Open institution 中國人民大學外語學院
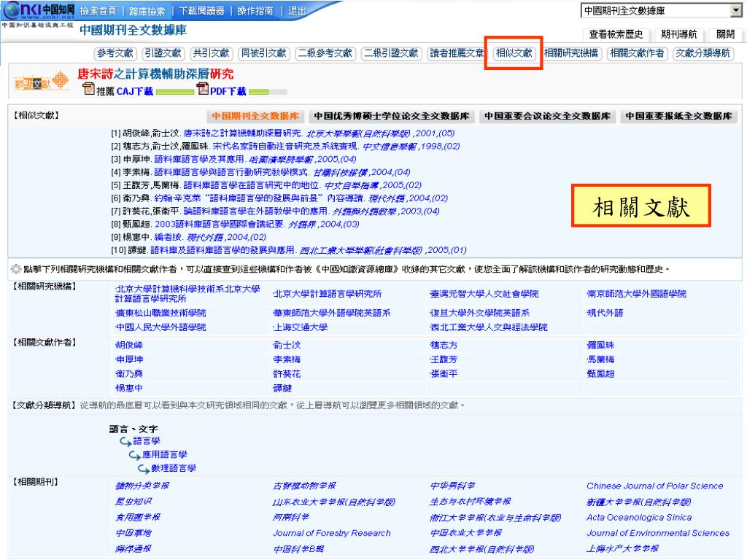 [160, 327]
